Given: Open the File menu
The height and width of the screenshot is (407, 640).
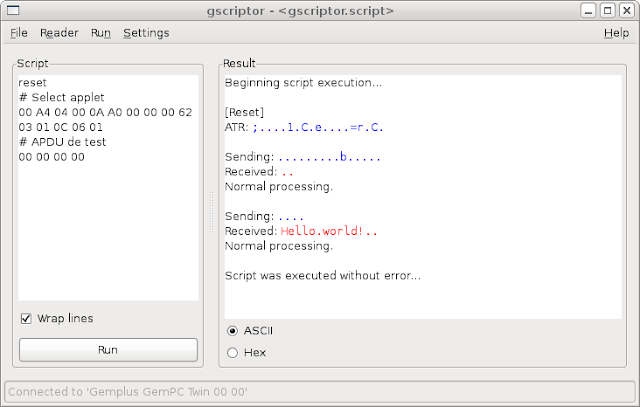Looking at the screenshot, I should (19, 33).
